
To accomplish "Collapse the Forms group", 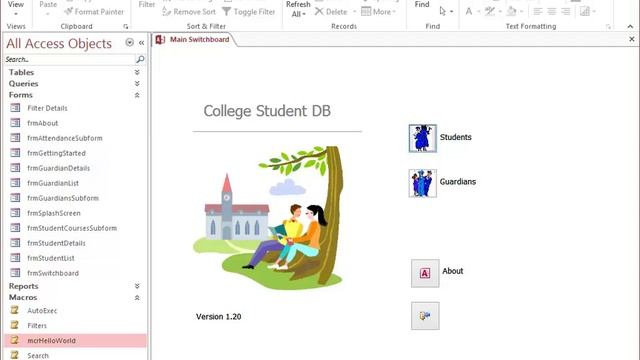I will click(x=137, y=95).
